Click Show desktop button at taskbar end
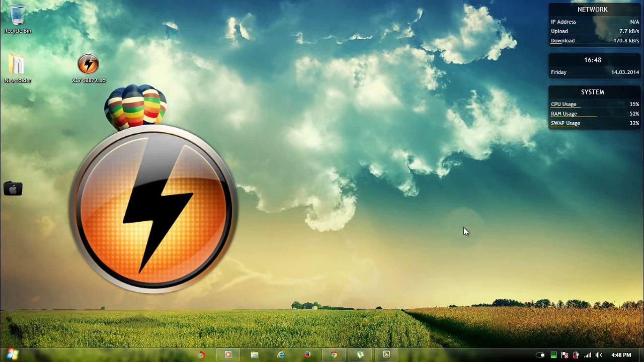 click(640, 355)
